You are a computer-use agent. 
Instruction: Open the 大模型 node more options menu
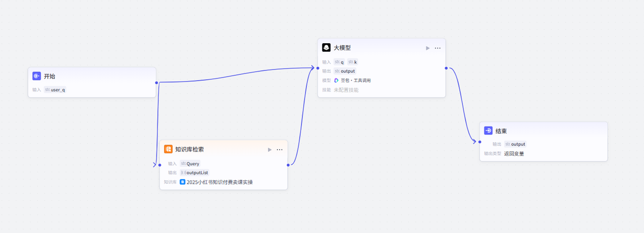coord(438,48)
